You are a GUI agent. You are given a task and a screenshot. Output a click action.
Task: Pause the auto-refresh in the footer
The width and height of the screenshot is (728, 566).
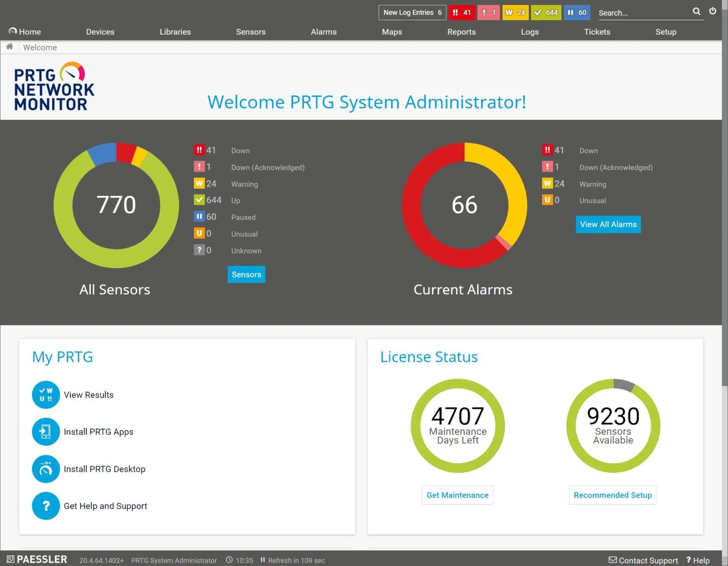coord(263,560)
